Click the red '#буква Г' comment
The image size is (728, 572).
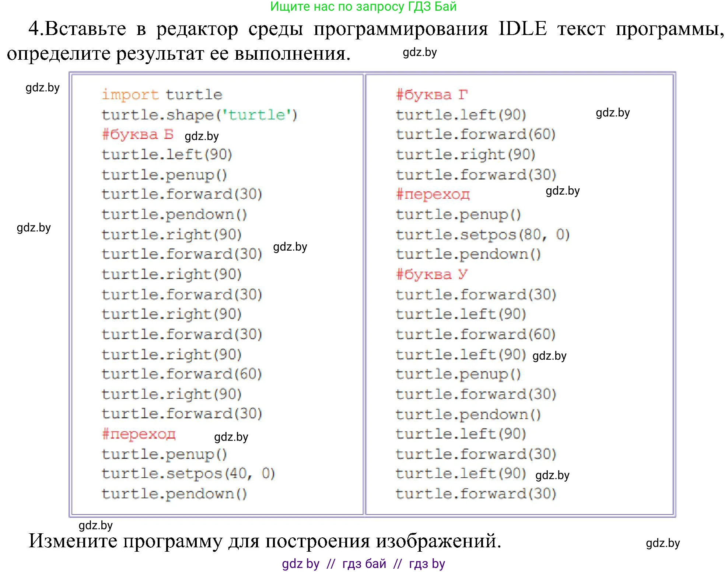click(x=431, y=95)
